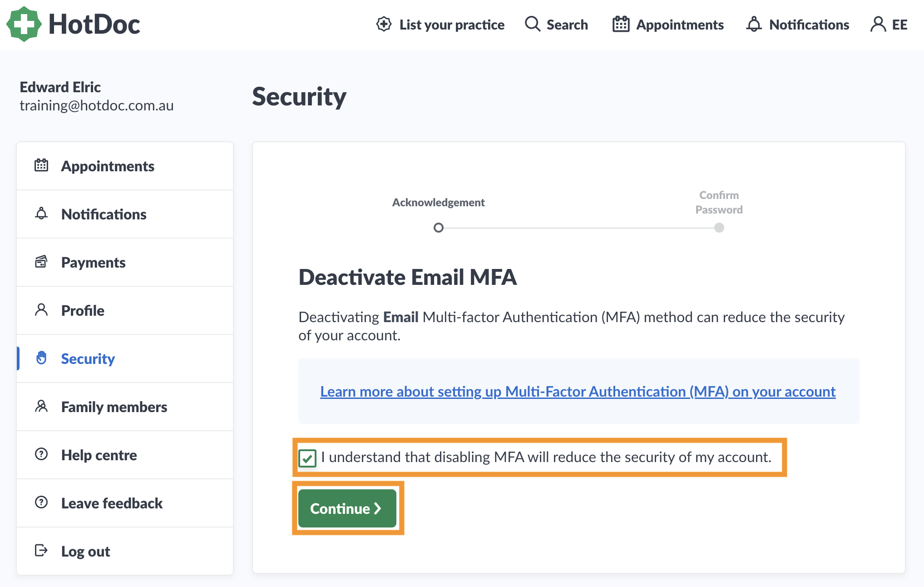Viewport: 924px width, 587px height.
Task: Choose Leave feedback in the sidebar
Action: [125, 503]
